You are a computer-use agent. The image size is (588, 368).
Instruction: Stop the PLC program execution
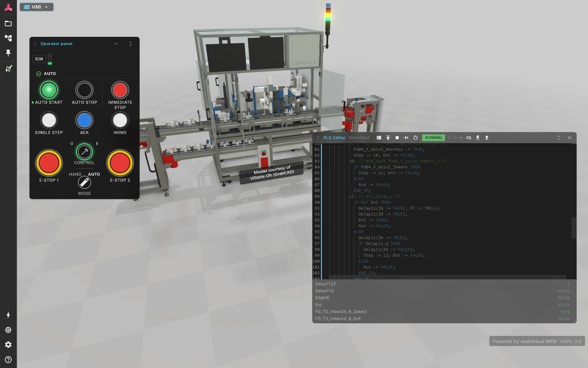pyautogui.click(x=397, y=138)
